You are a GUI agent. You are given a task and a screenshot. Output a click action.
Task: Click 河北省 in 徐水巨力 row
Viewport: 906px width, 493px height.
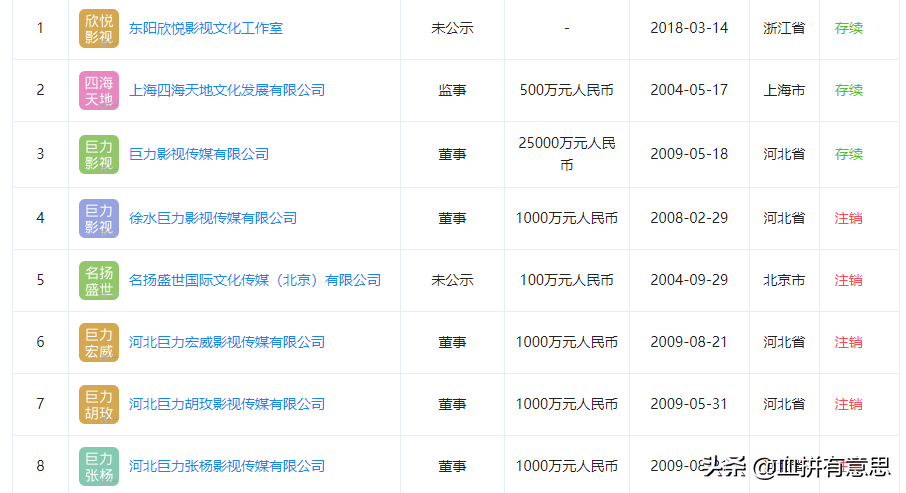784,218
